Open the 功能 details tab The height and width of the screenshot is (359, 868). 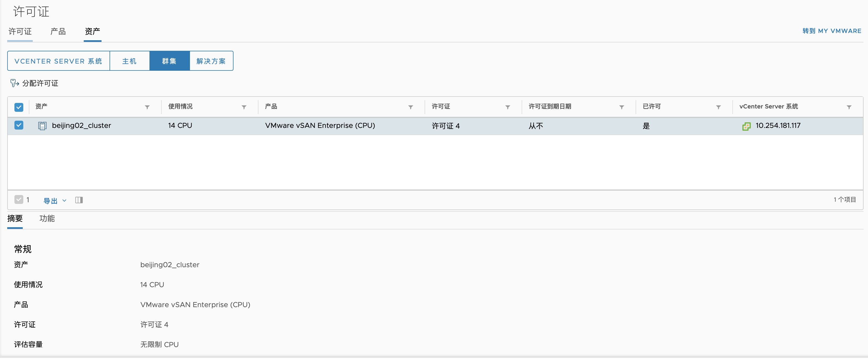[x=47, y=218]
